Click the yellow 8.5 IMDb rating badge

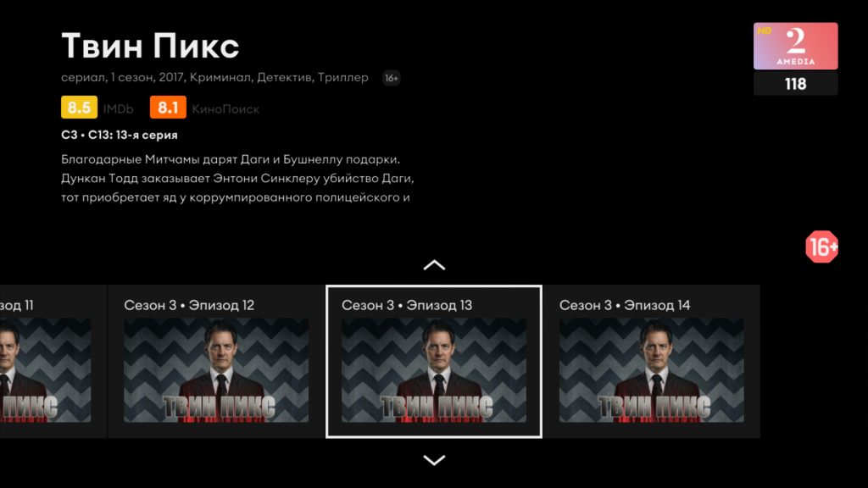click(x=79, y=108)
